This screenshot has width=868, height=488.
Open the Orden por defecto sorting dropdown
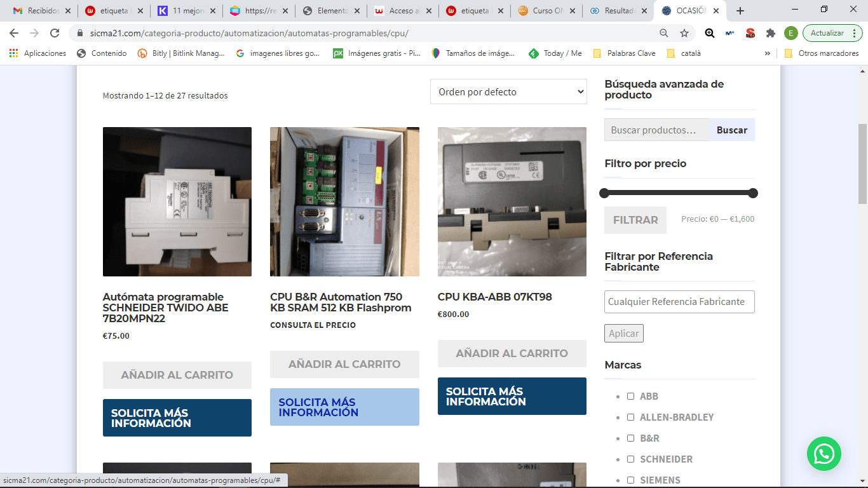click(x=508, y=91)
